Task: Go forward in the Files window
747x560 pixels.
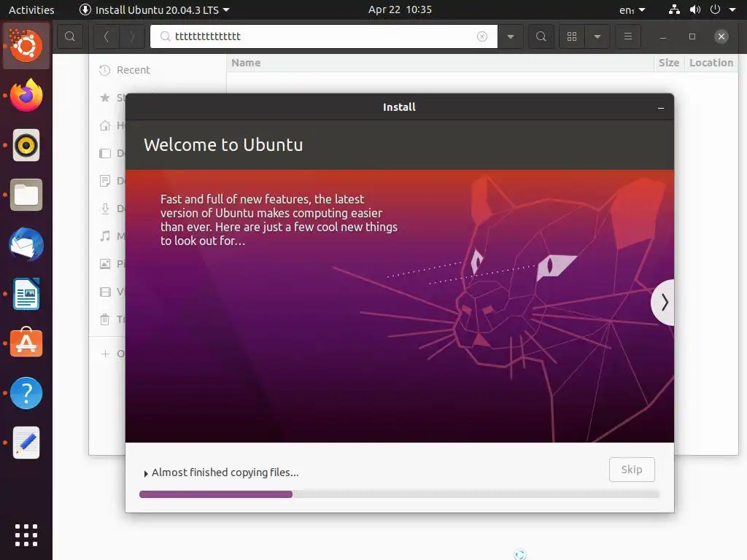Action: [132, 36]
